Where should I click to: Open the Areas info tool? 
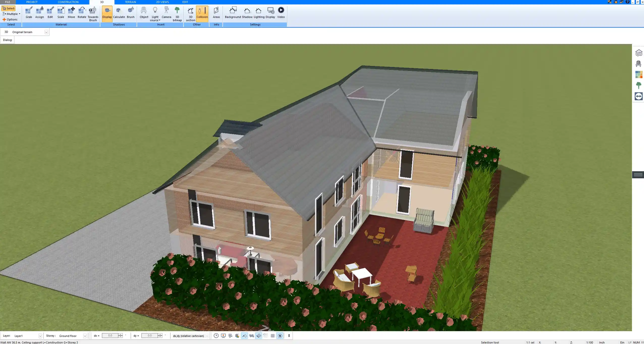click(x=216, y=13)
